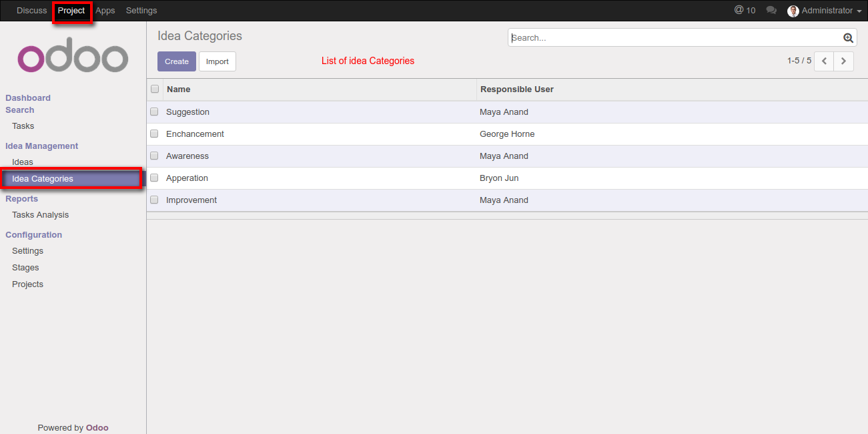Check the Suggestion row checkbox

pyautogui.click(x=154, y=112)
